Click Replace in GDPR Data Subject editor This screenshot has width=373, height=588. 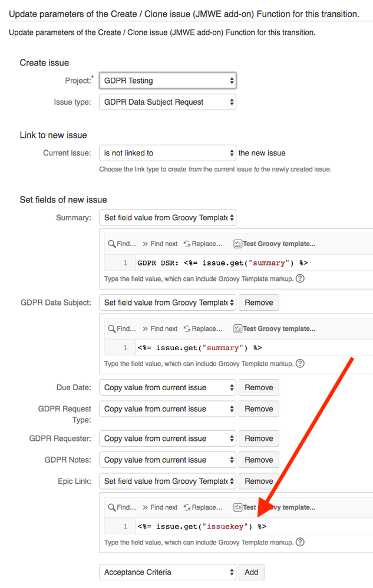[203, 328]
